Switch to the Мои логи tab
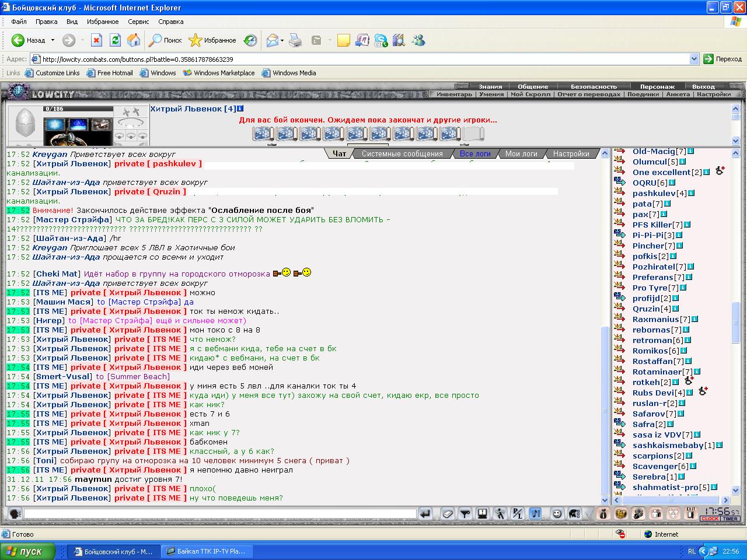Screen dimensions: 747x560 click(x=521, y=154)
